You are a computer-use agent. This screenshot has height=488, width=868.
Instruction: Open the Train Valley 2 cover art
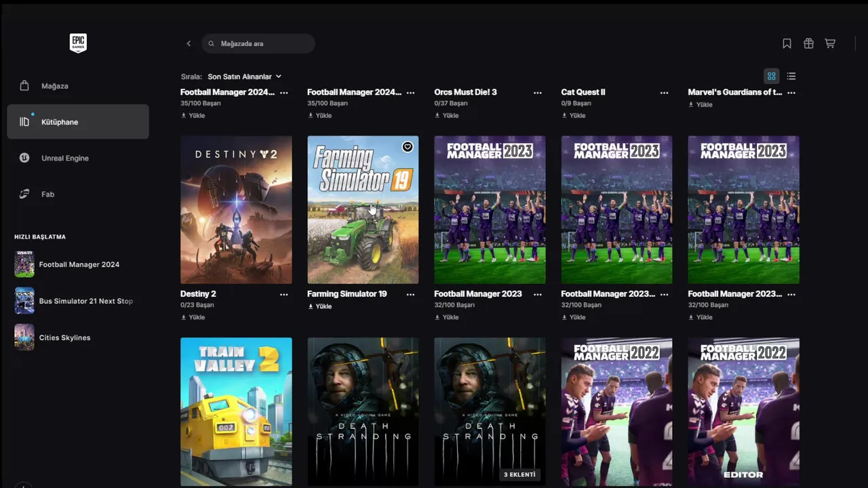tap(236, 411)
